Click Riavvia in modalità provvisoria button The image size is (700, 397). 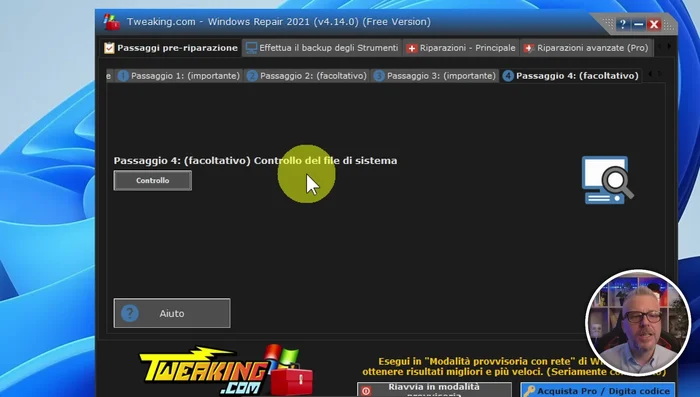(x=434, y=390)
